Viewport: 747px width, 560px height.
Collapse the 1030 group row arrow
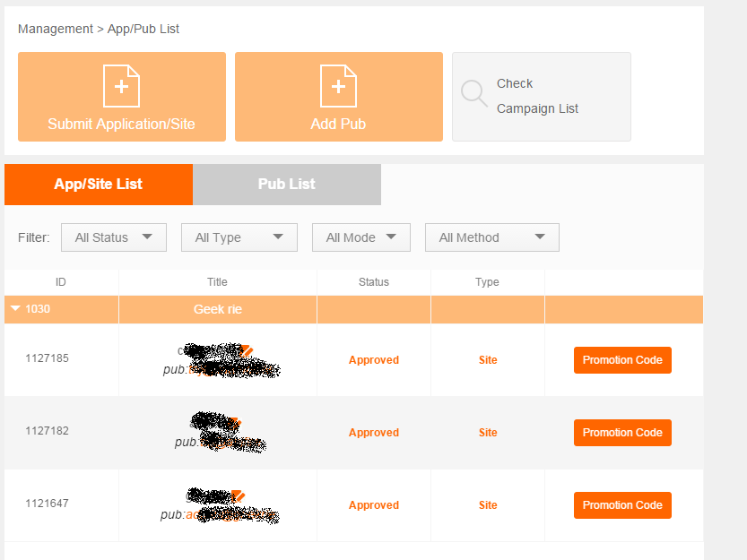pyautogui.click(x=15, y=309)
